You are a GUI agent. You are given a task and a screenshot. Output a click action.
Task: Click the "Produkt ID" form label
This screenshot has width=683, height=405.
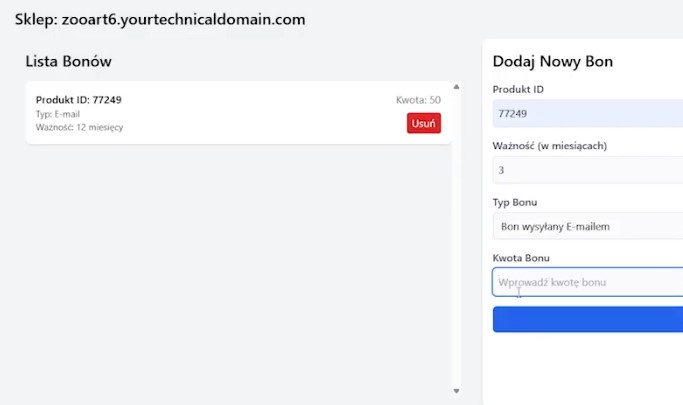[518, 90]
